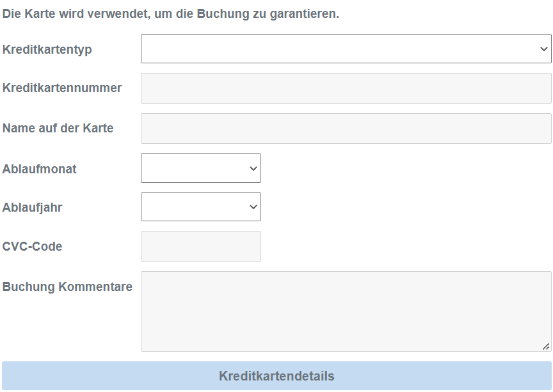Open the Ablaufjahr dropdown list

[200, 207]
